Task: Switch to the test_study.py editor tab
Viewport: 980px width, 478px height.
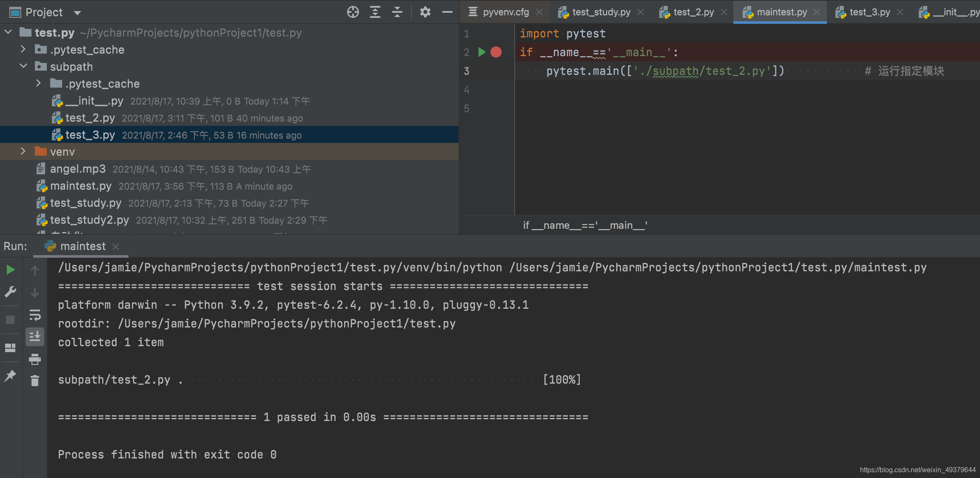Action: [x=601, y=12]
